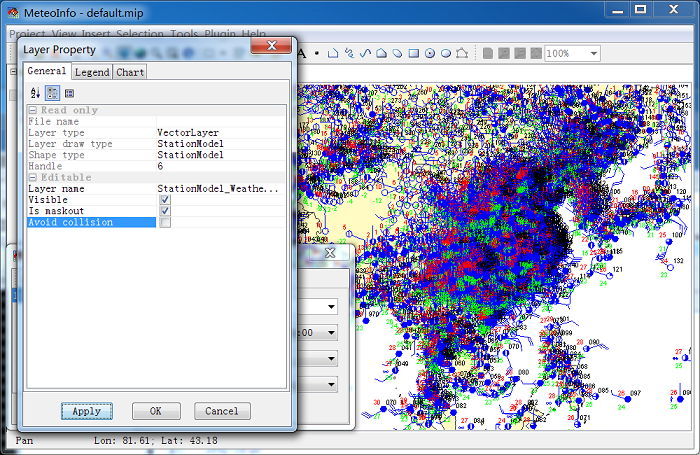This screenshot has width=700, height=455.
Task: Open the Selection menu
Action: pyautogui.click(x=140, y=34)
